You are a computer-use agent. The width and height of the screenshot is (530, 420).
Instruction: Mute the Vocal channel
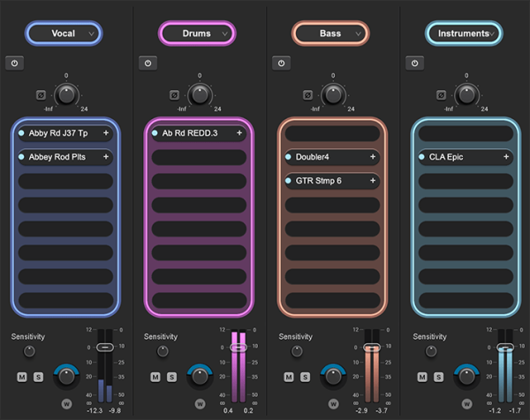(x=22, y=377)
